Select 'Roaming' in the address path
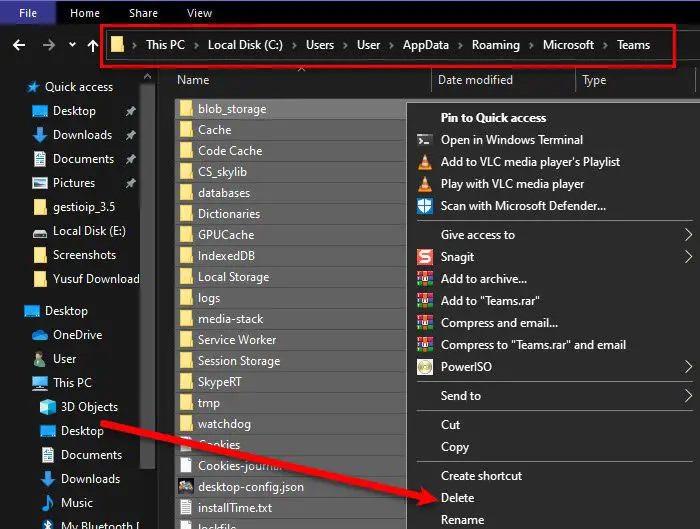The width and height of the screenshot is (700, 529). point(496,45)
